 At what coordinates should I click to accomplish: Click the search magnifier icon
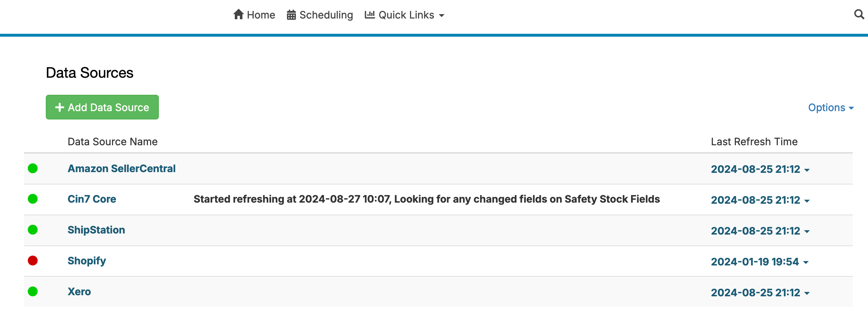tap(859, 15)
